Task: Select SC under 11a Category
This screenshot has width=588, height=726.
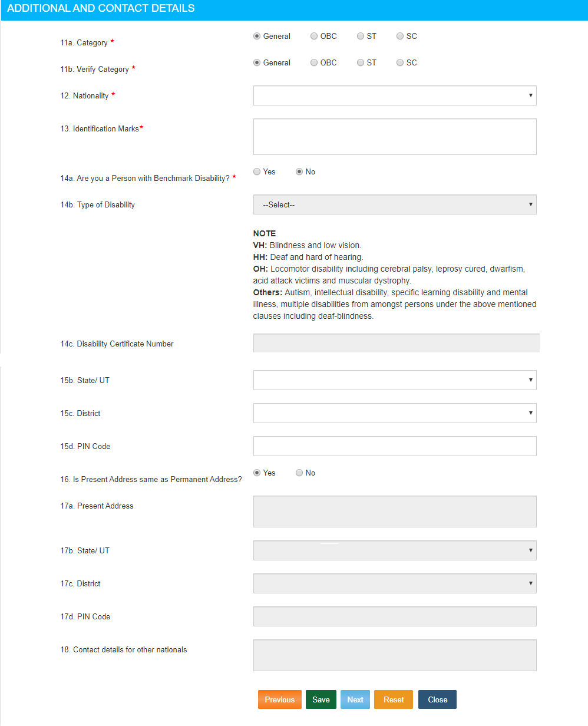Action: pos(400,36)
